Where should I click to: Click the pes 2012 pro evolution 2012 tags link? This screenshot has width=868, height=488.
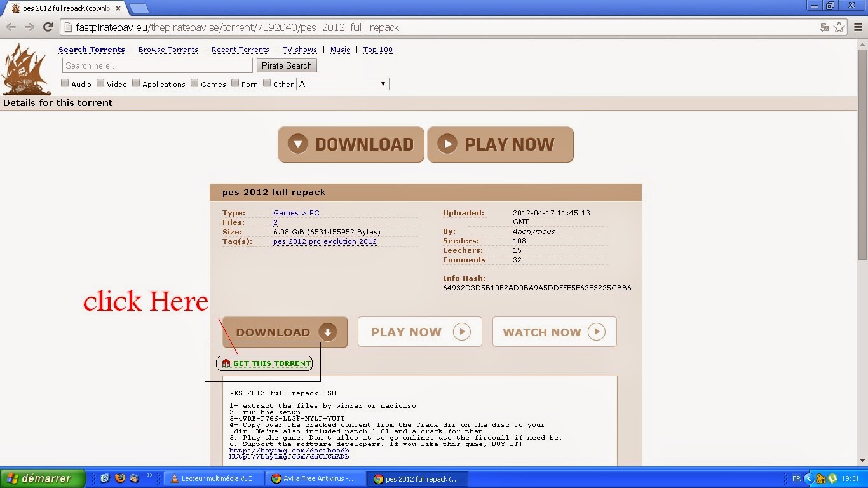tap(325, 241)
